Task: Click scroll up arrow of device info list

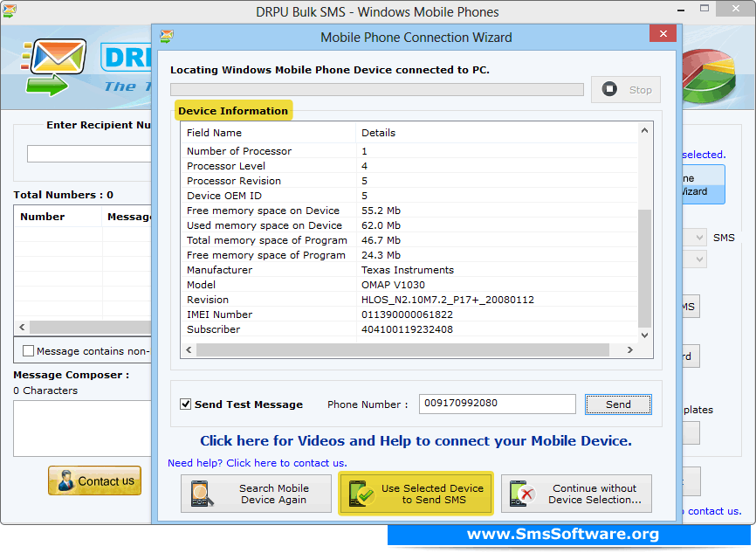Action: (x=644, y=130)
